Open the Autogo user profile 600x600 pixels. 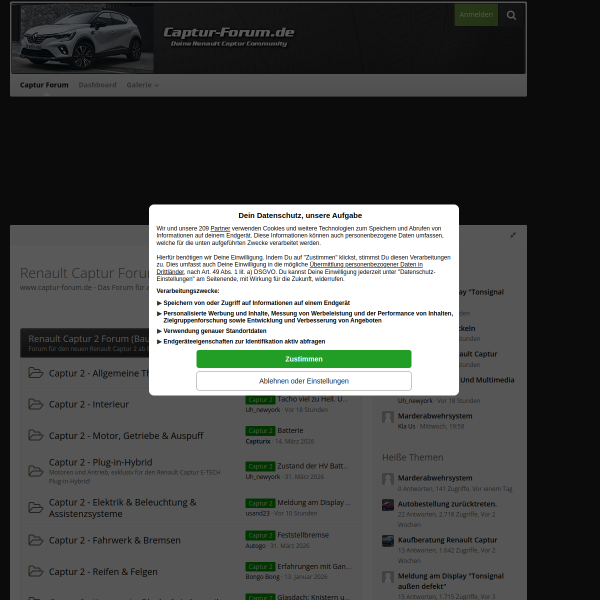click(256, 546)
